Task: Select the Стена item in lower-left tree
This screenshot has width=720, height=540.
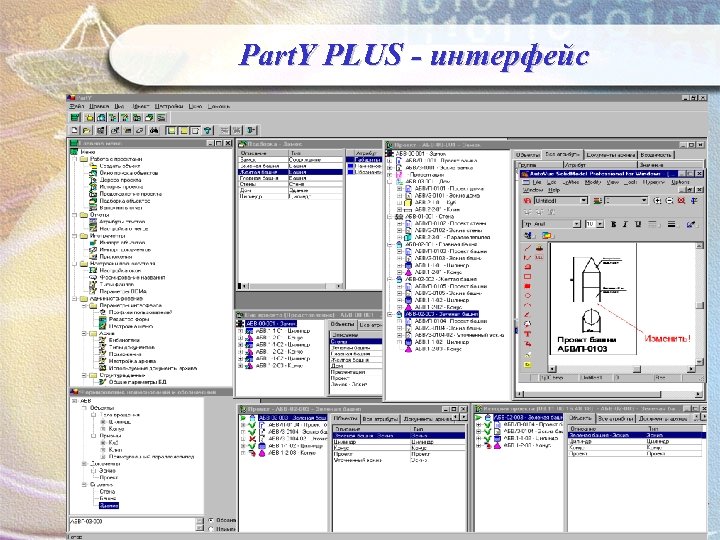Action: [x=107, y=491]
